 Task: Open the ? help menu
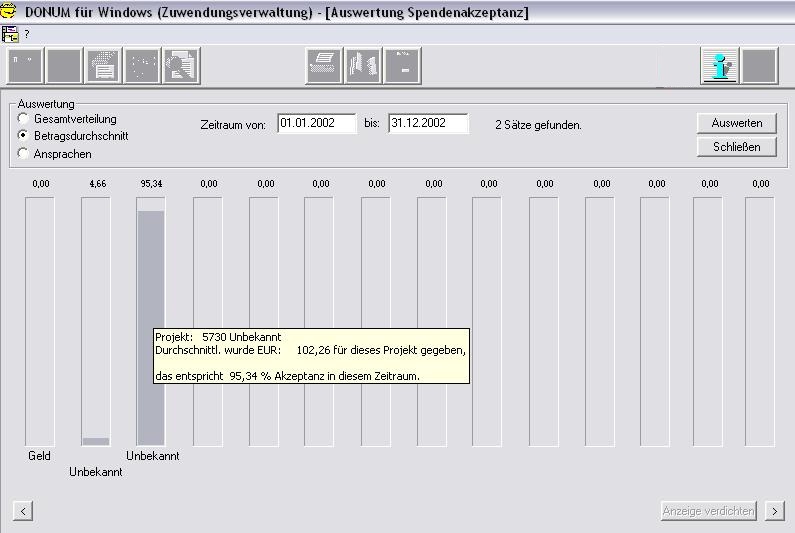27,34
